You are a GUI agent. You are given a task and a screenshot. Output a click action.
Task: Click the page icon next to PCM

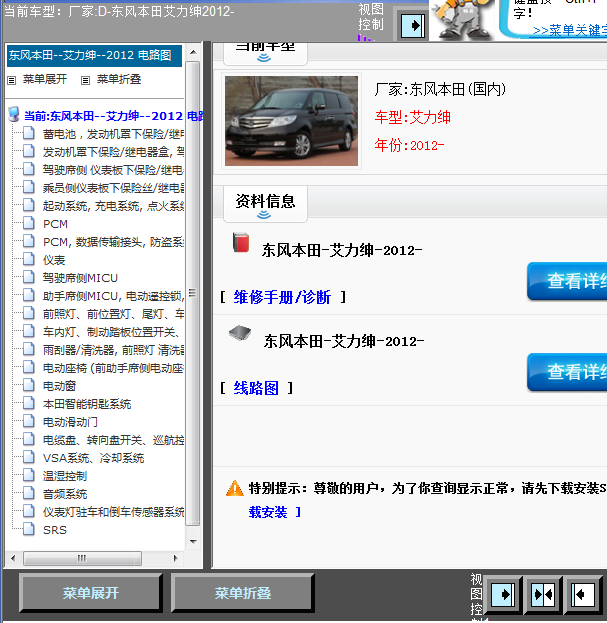tap(29, 222)
